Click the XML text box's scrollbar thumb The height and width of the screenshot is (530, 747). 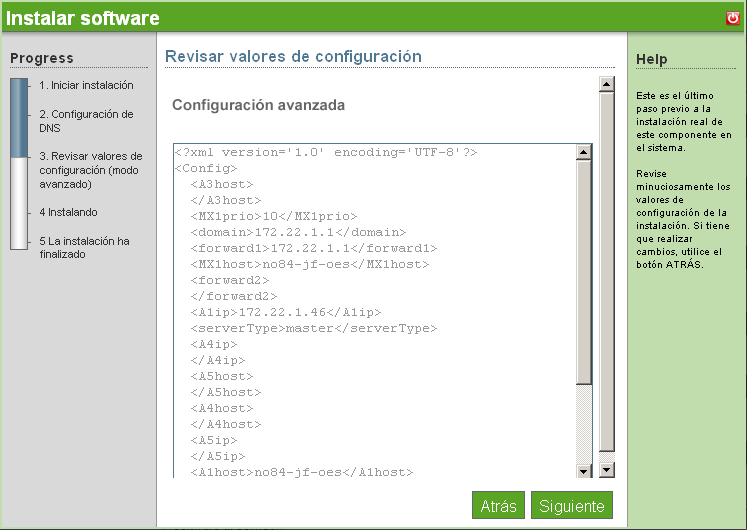584,272
